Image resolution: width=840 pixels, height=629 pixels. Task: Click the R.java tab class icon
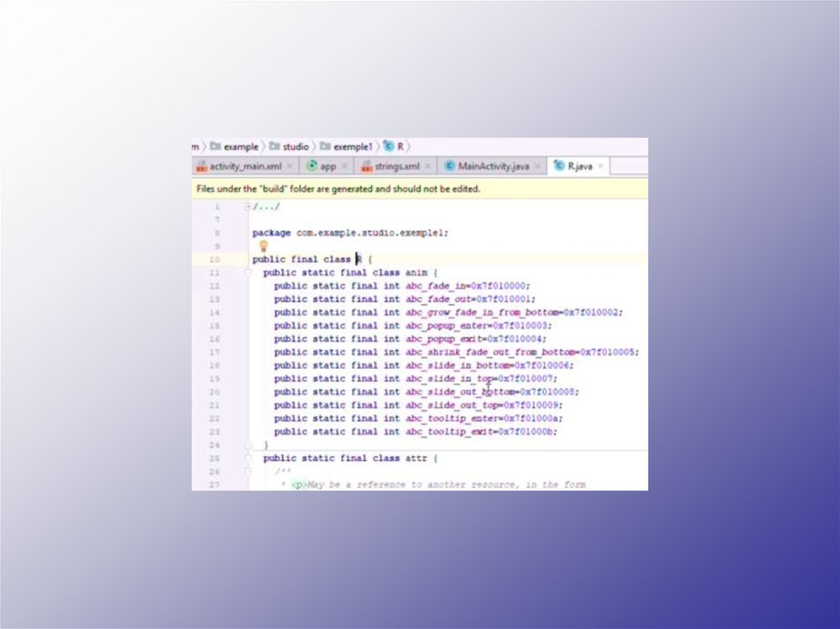(559, 166)
